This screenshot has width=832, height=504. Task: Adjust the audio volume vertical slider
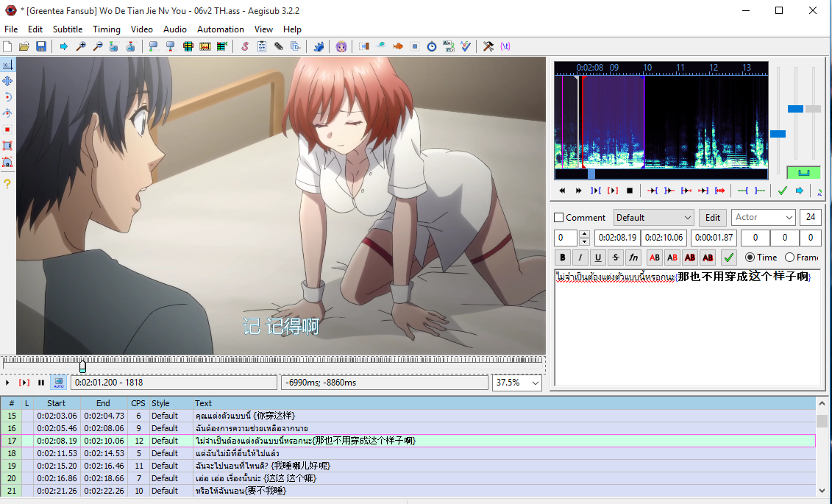pos(813,109)
